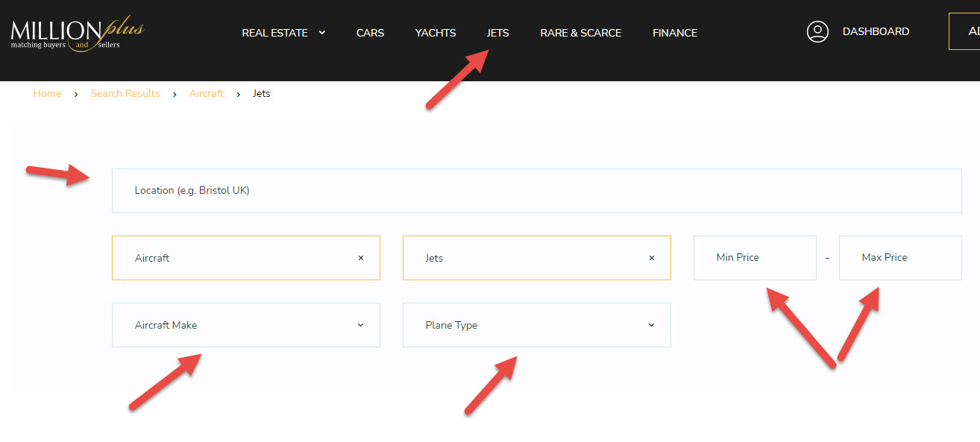Click the user profile icon
The image size is (980, 442).
click(817, 32)
